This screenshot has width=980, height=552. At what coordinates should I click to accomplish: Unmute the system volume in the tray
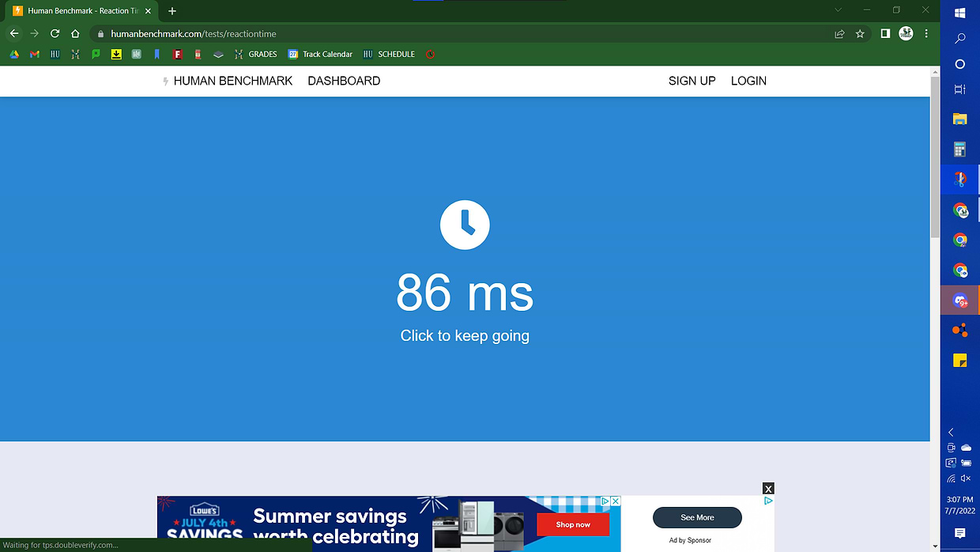(966, 478)
